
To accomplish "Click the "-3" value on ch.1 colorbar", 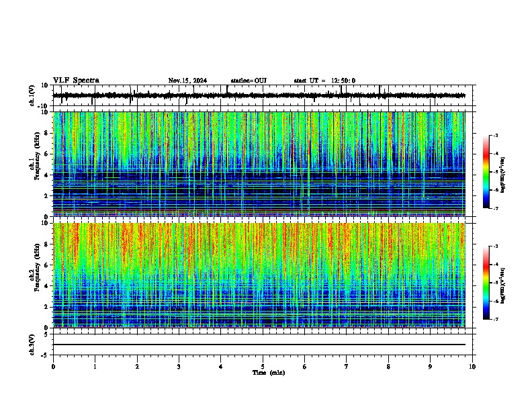I will [x=495, y=136].
